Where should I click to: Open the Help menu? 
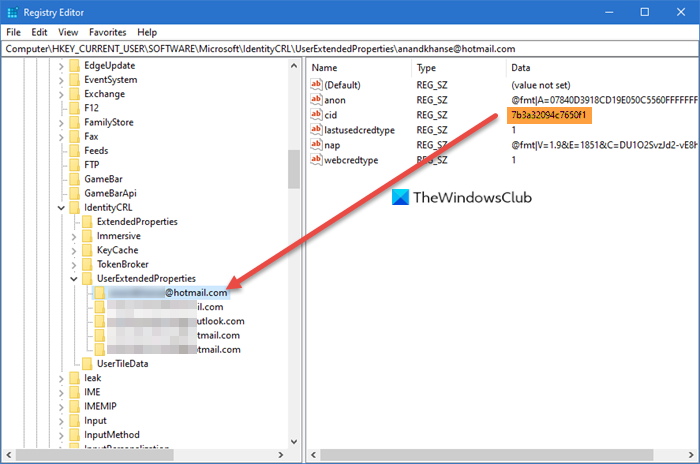[147, 32]
